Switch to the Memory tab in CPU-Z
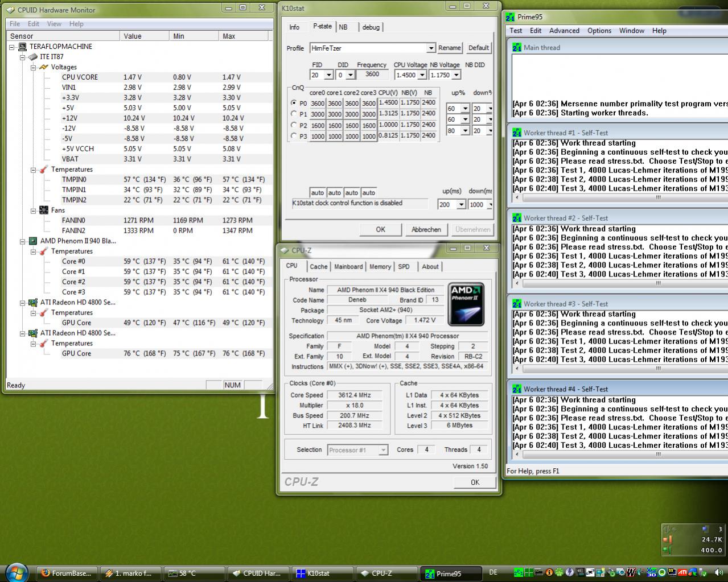The width and height of the screenshot is (728, 582). click(380, 267)
